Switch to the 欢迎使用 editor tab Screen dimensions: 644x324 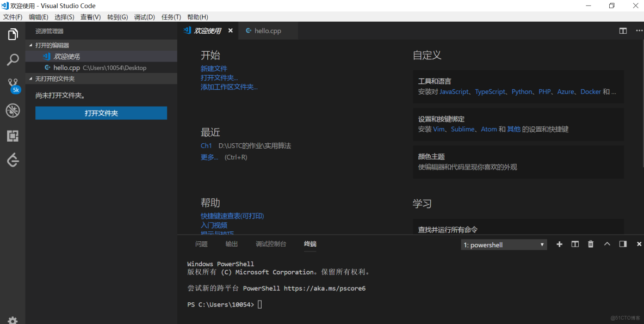coord(208,31)
